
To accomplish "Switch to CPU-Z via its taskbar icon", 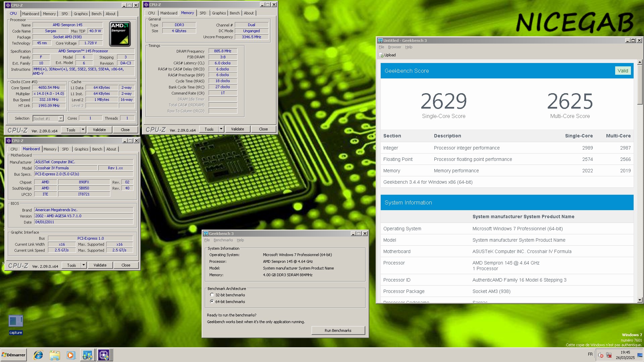I will pyautogui.click(x=104, y=355).
